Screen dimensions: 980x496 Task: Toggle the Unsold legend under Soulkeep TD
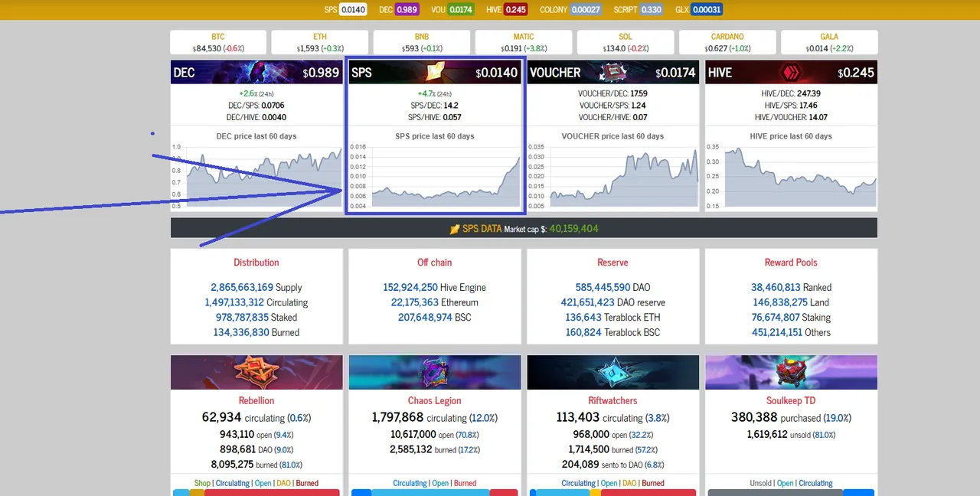[x=761, y=483]
